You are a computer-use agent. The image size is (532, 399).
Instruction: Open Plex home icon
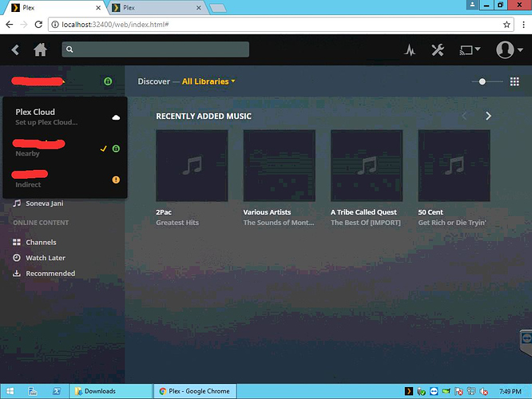click(40, 49)
